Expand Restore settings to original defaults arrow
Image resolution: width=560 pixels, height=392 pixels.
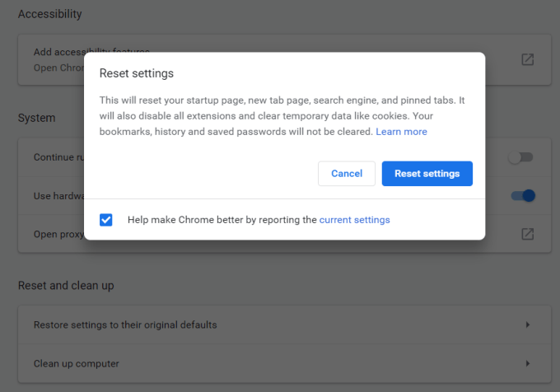point(527,324)
